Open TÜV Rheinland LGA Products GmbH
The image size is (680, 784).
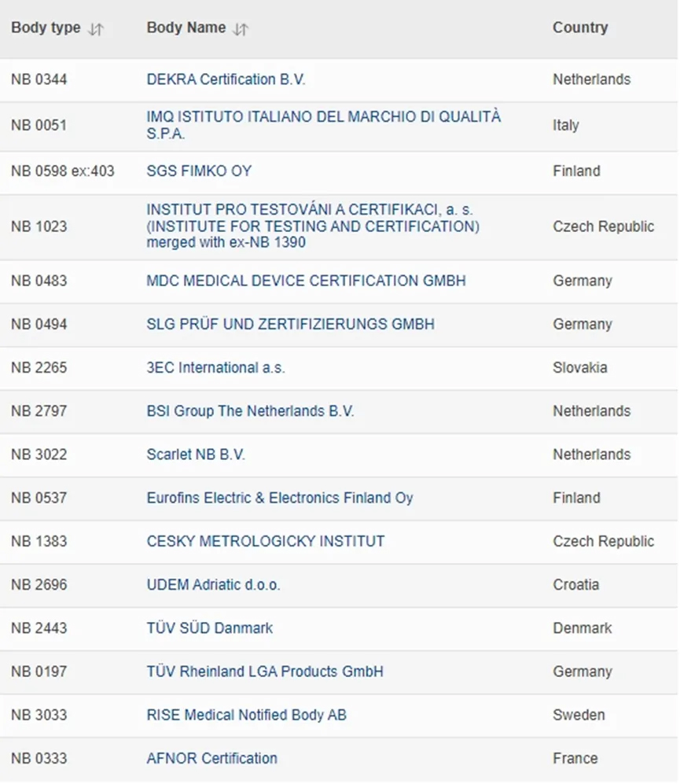pyautogui.click(x=265, y=672)
